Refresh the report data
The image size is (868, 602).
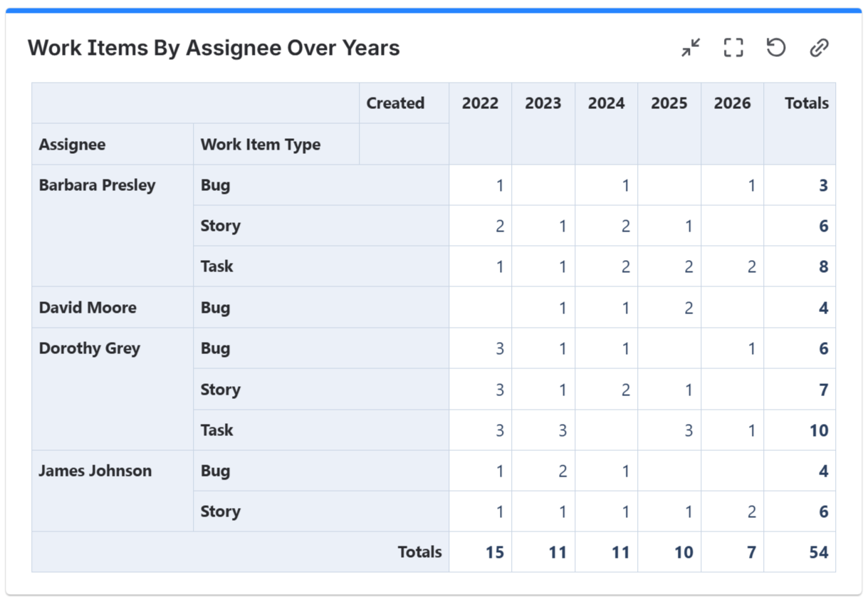775,48
